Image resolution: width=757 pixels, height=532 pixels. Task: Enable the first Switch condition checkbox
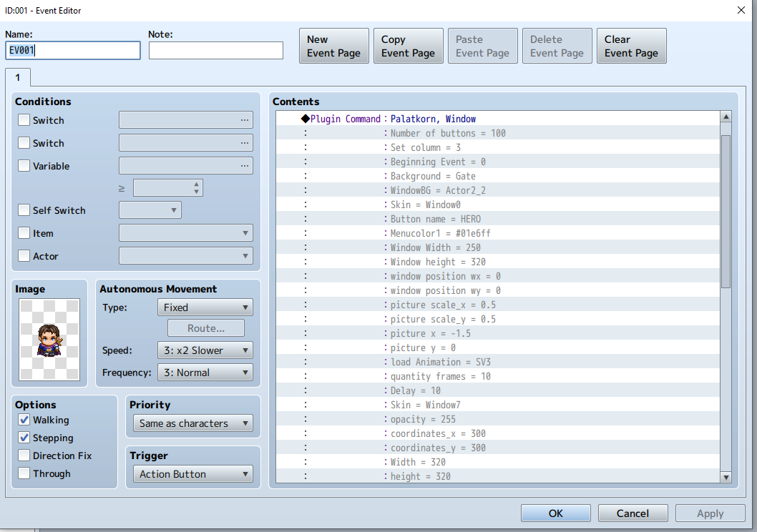24,120
